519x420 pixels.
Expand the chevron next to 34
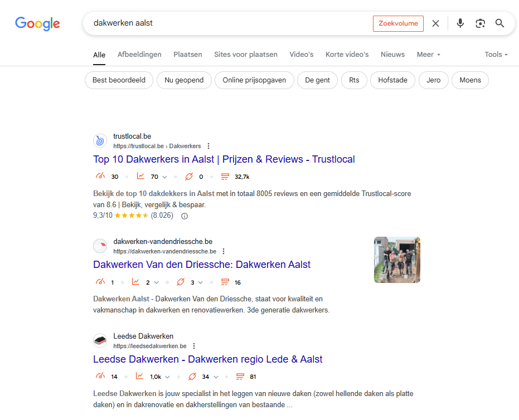216,377
